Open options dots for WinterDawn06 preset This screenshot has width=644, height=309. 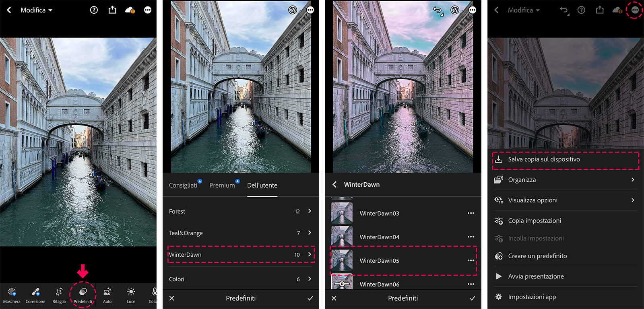coord(471,284)
